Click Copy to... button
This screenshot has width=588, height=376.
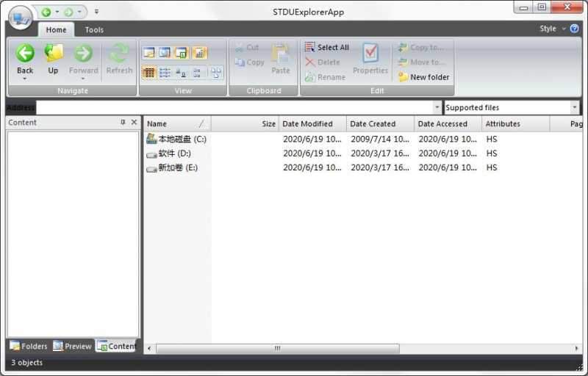tap(420, 48)
